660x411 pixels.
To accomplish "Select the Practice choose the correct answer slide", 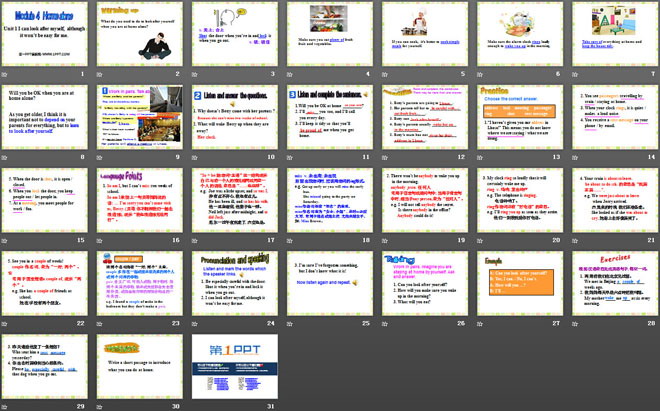I will point(520,117).
